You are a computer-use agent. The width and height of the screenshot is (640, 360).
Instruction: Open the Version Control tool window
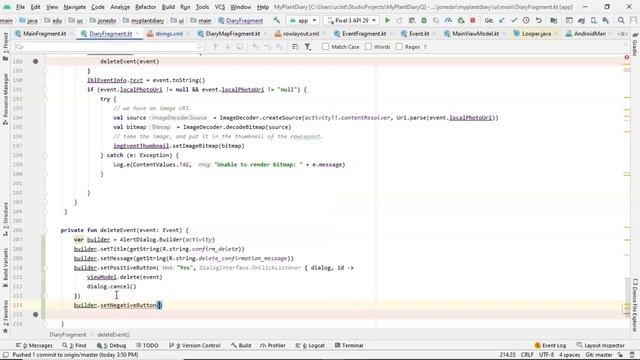tap(195, 345)
